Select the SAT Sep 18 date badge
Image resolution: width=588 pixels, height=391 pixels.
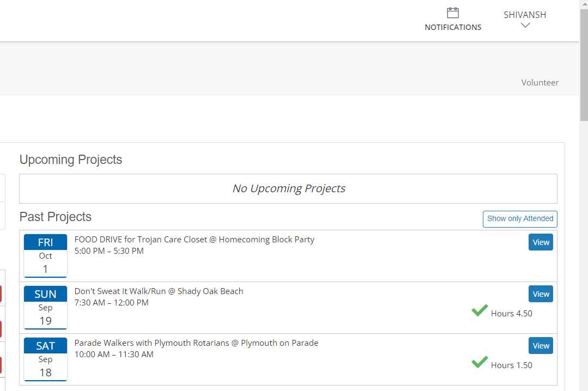tap(46, 359)
